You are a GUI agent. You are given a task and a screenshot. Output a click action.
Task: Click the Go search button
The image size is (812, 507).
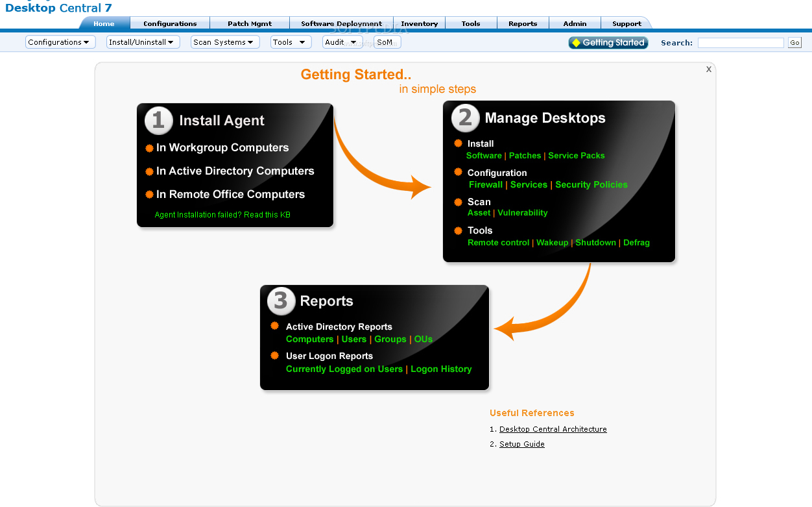pyautogui.click(x=794, y=43)
